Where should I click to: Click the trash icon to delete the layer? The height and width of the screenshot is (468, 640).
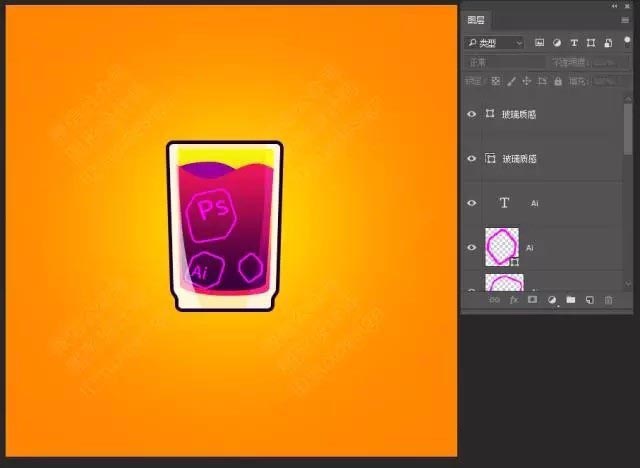point(609,300)
